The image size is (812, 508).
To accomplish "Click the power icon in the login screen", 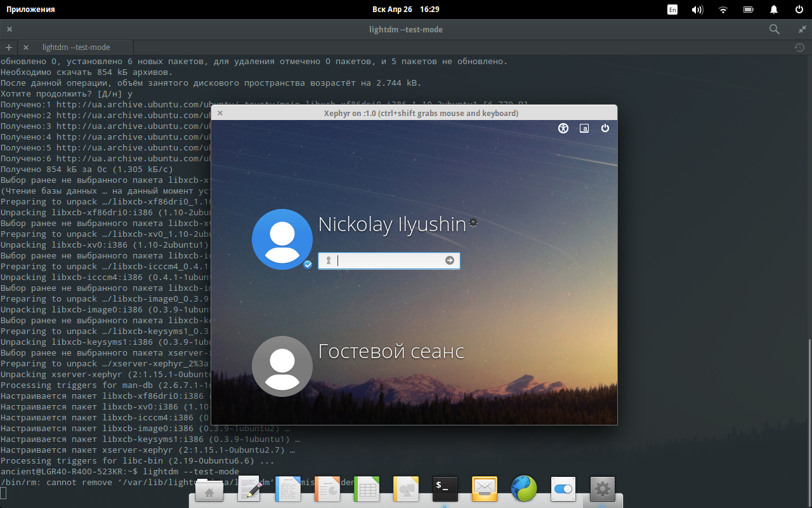I will pyautogui.click(x=605, y=128).
